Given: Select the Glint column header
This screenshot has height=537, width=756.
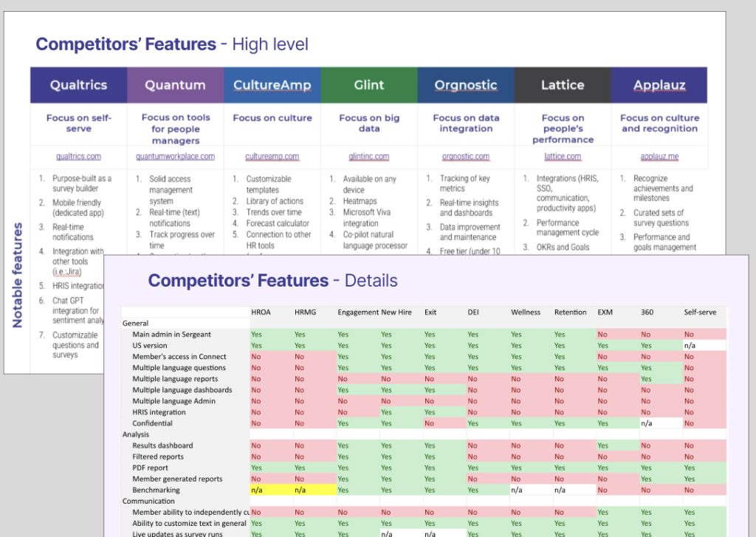Looking at the screenshot, I should click(369, 85).
